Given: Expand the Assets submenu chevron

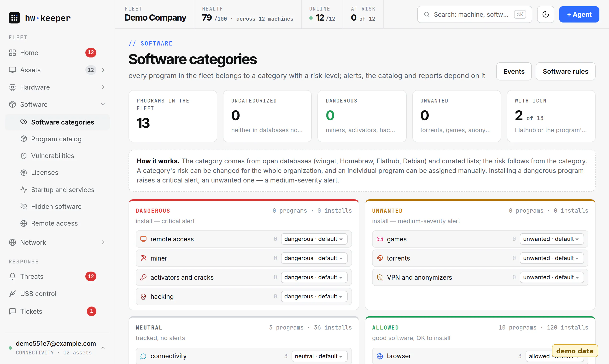Looking at the screenshot, I should [x=103, y=70].
